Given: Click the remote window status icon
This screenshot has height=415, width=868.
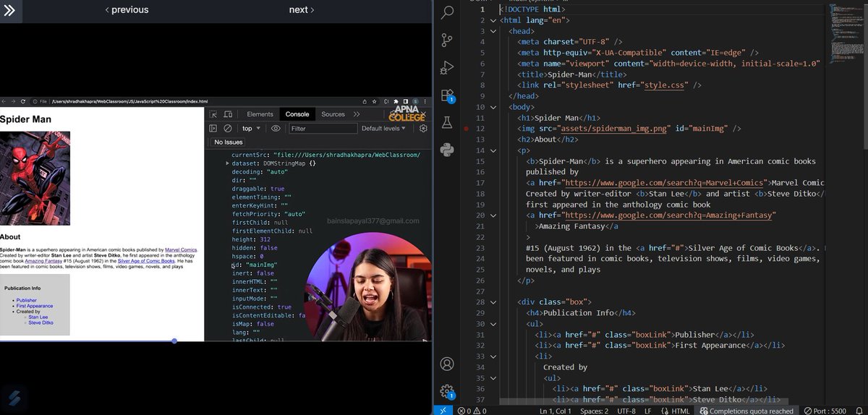Looking at the screenshot, I should click(x=443, y=410).
